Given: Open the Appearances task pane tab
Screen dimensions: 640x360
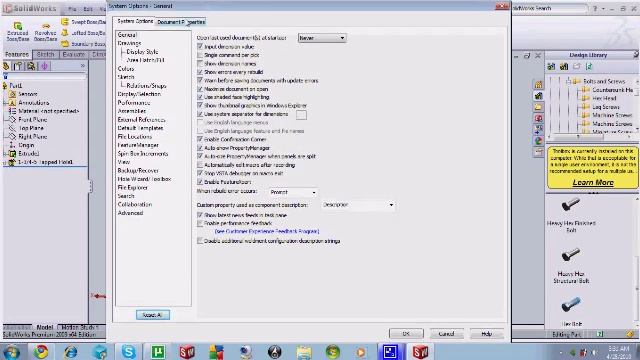Looking at the screenshot, I should [x=538, y=141].
